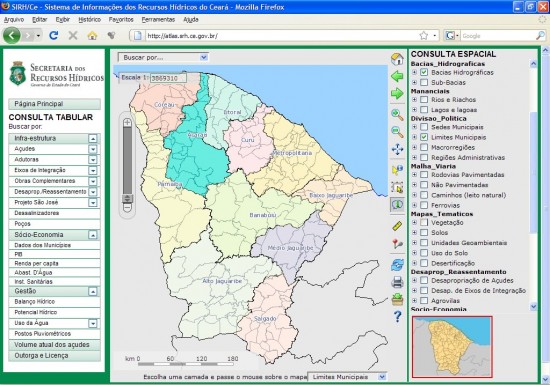Select the zoom in magnifier tool
The width and height of the screenshot is (550, 385).
coord(397,114)
